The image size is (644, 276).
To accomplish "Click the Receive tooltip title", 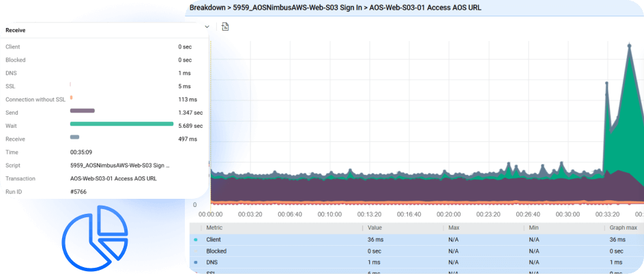I will pos(16,31).
